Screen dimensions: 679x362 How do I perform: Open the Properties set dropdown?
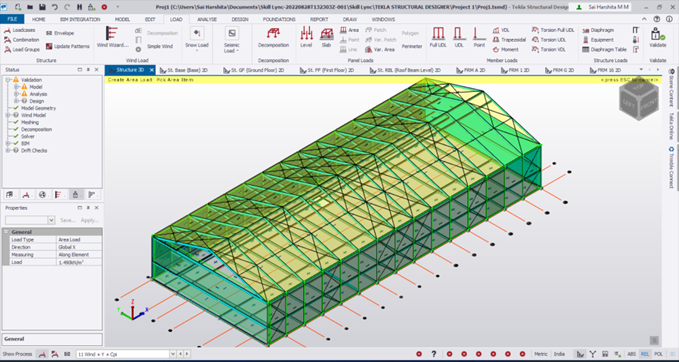[x=52, y=220]
